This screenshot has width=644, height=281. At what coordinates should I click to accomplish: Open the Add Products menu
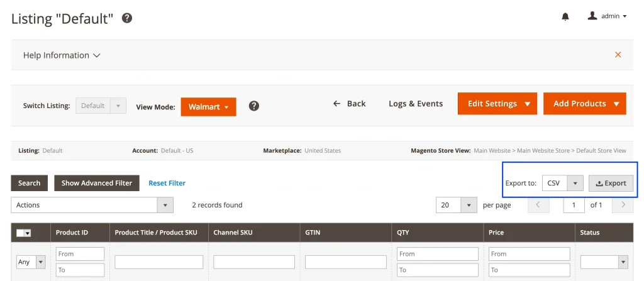click(x=584, y=104)
